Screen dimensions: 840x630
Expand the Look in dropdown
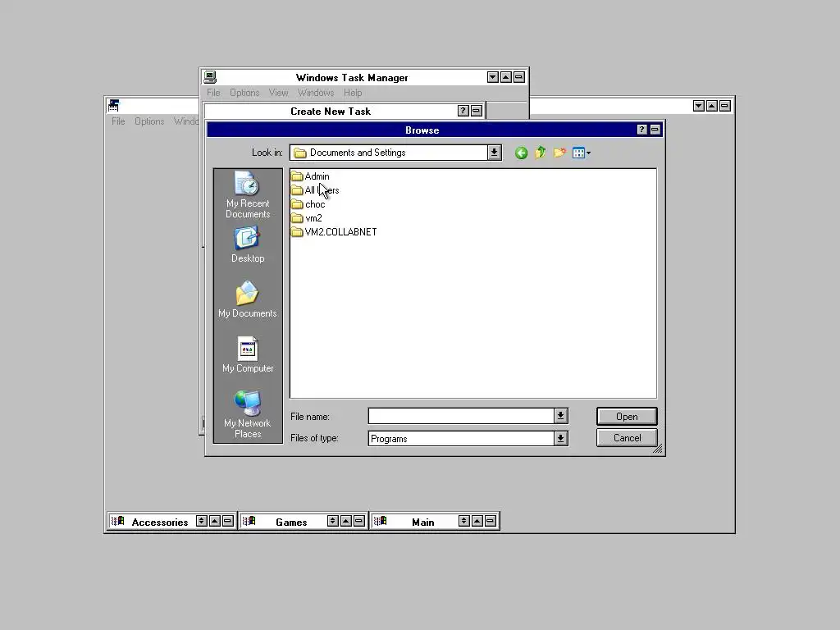(494, 153)
